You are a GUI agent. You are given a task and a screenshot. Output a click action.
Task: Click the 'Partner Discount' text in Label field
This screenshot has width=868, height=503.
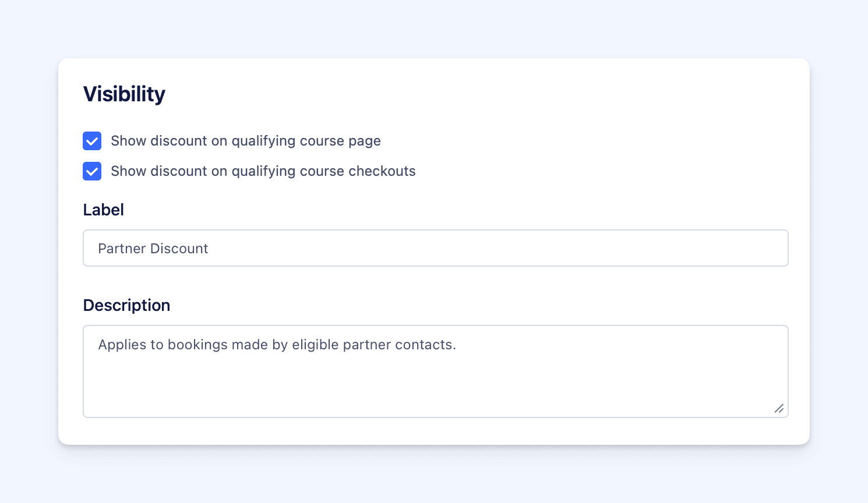pos(153,249)
